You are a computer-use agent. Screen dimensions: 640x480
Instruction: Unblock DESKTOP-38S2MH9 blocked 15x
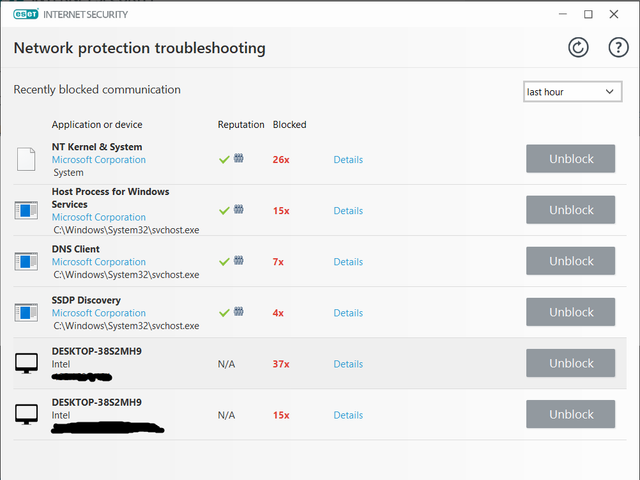[x=571, y=414]
